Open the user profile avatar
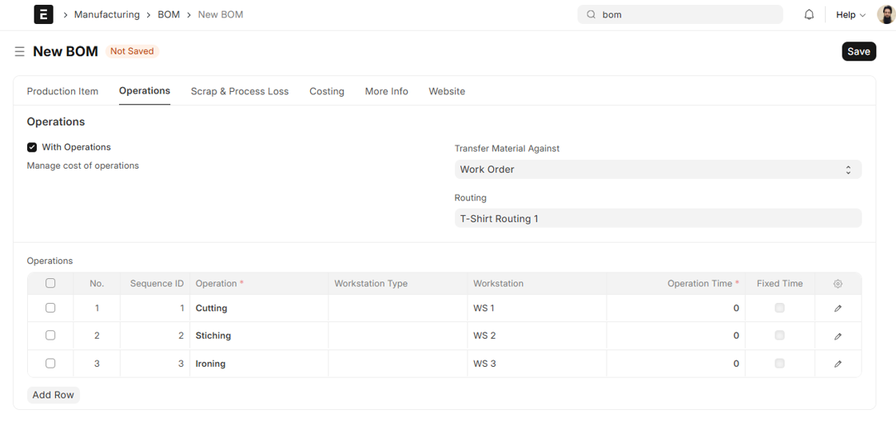 (x=885, y=15)
